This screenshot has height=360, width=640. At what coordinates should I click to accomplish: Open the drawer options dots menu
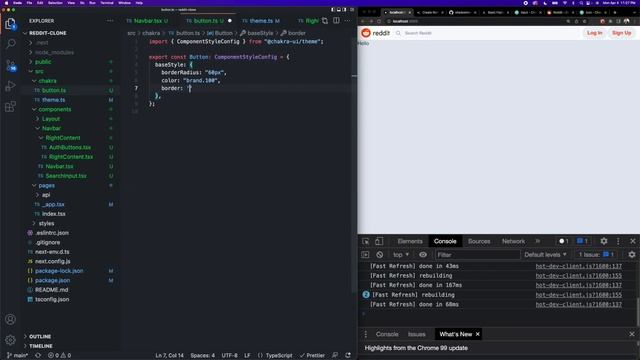366,334
